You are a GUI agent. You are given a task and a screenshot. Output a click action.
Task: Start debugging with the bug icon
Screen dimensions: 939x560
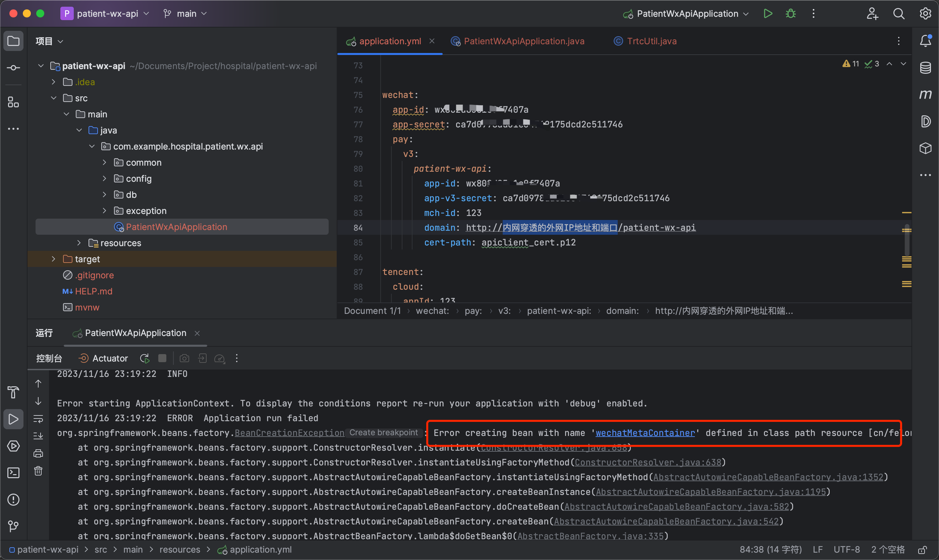pos(791,14)
